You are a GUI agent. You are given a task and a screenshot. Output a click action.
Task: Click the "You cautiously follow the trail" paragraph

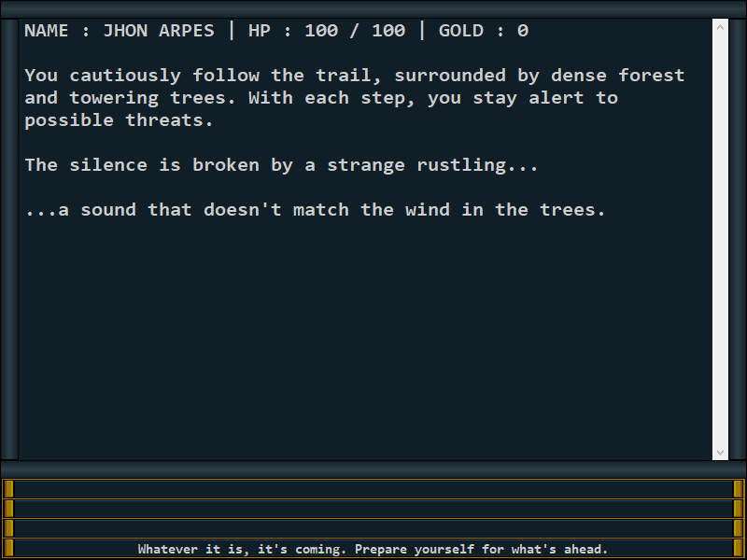[x=355, y=98]
